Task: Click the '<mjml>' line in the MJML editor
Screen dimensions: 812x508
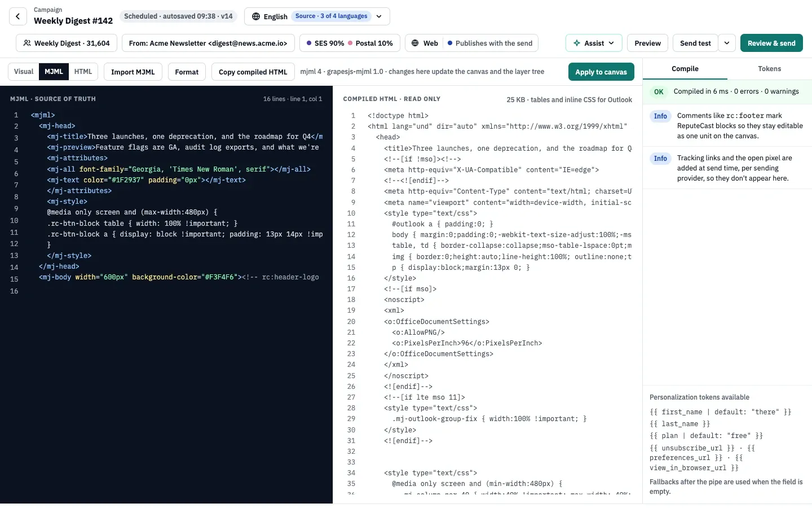Action: coord(43,115)
